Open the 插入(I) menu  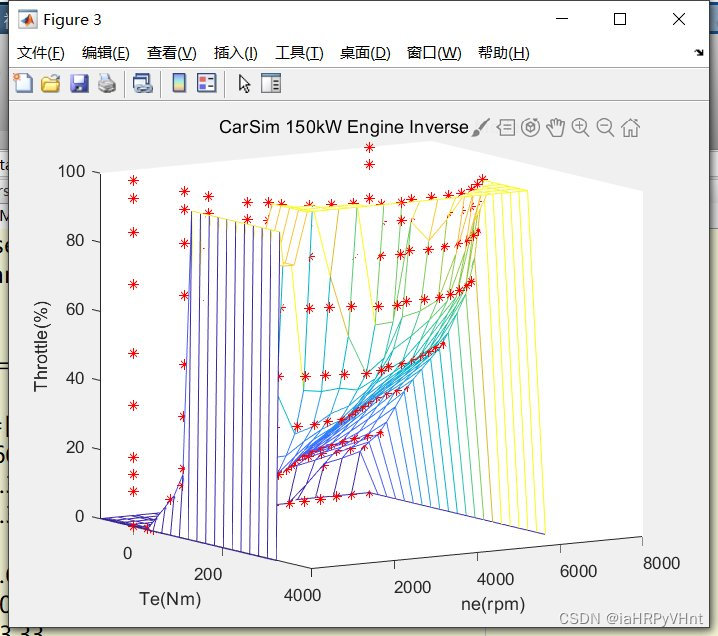[236, 53]
